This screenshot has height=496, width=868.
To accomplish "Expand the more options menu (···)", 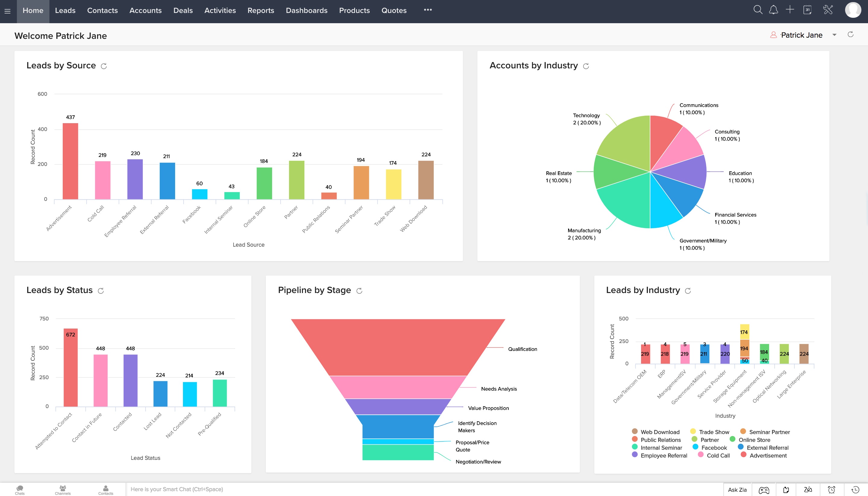I will pyautogui.click(x=428, y=10).
